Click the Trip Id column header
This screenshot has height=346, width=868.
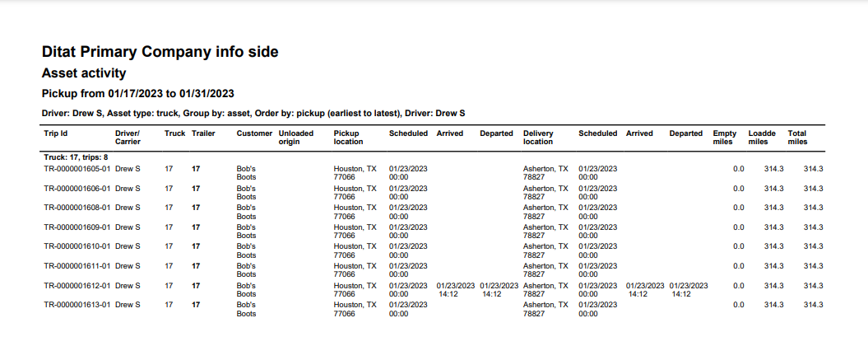tap(56, 133)
